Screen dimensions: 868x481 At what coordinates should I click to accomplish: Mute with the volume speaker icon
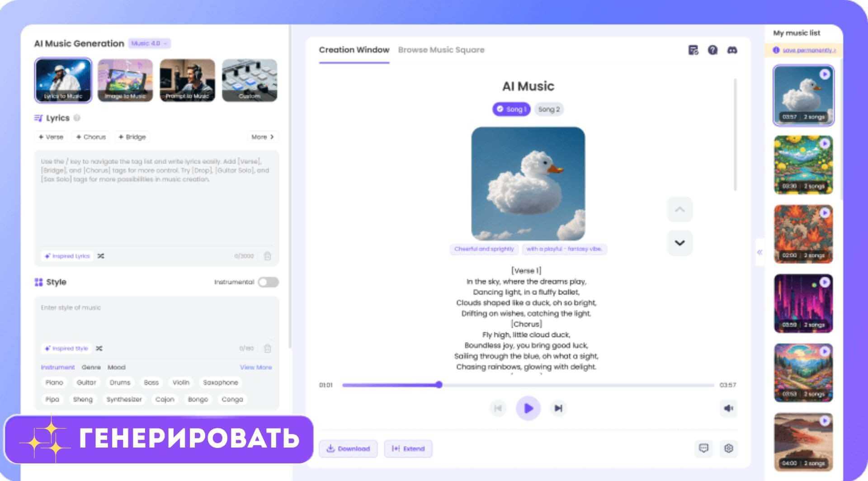pyautogui.click(x=728, y=409)
